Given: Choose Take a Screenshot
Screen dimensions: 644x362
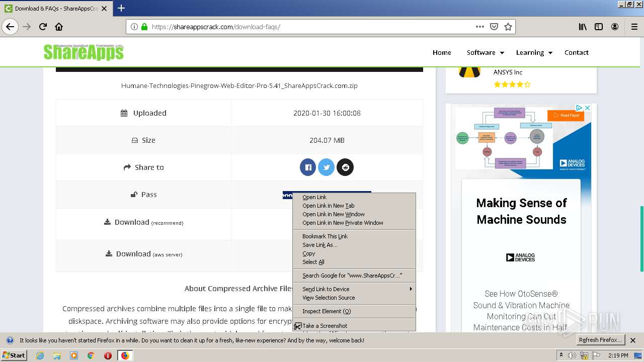Looking at the screenshot, I should pos(354,326).
